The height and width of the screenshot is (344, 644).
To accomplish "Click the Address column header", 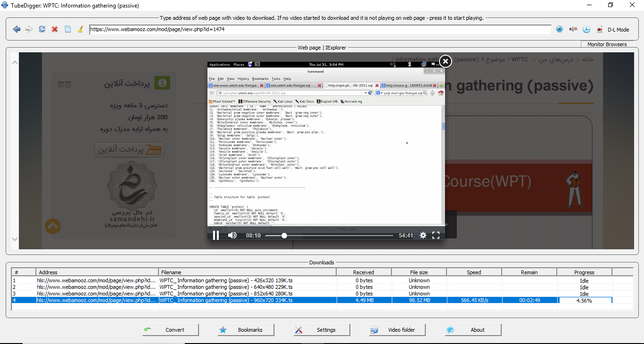I will tap(97, 272).
